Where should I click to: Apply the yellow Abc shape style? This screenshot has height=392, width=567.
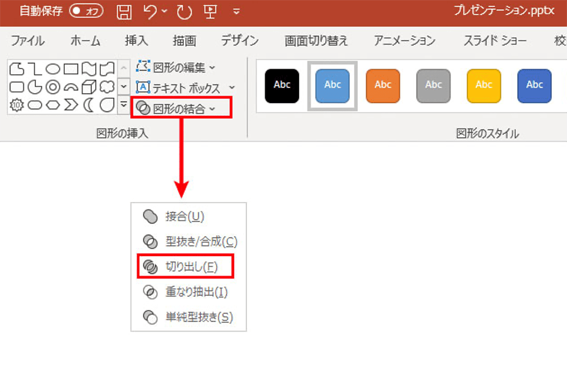(x=484, y=86)
